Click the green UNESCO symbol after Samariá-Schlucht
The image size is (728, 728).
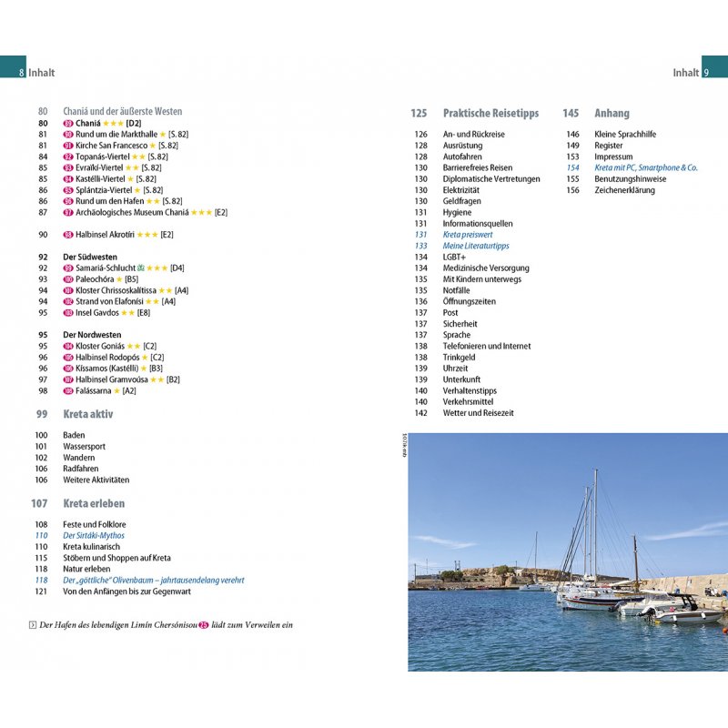click(140, 268)
